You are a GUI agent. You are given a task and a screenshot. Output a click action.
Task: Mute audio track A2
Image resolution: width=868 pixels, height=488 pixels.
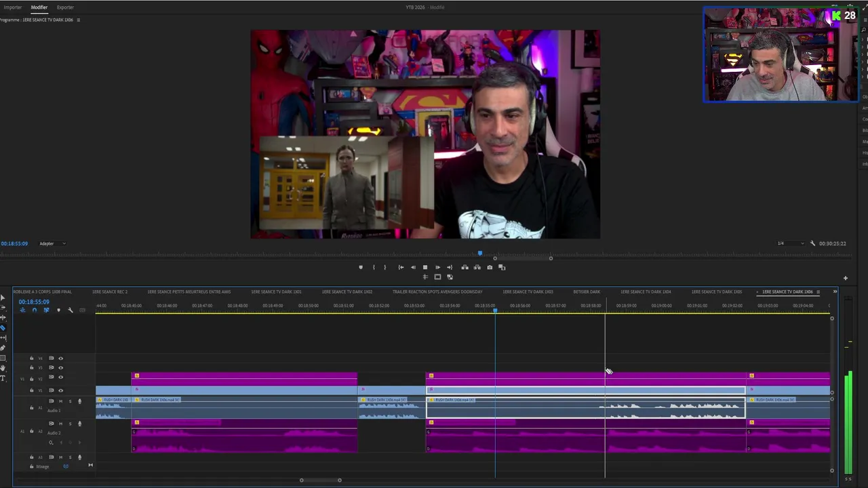(60, 424)
